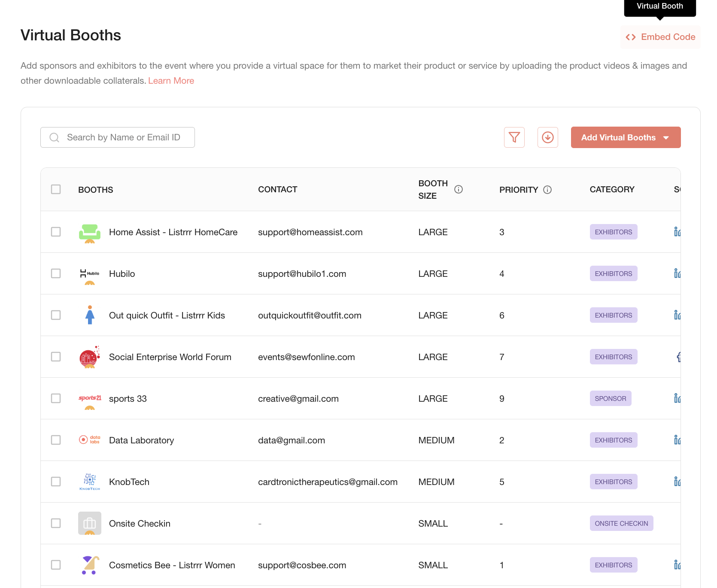This screenshot has height=588, width=717.
Task: Click the search magnifier icon
Action: (x=55, y=137)
